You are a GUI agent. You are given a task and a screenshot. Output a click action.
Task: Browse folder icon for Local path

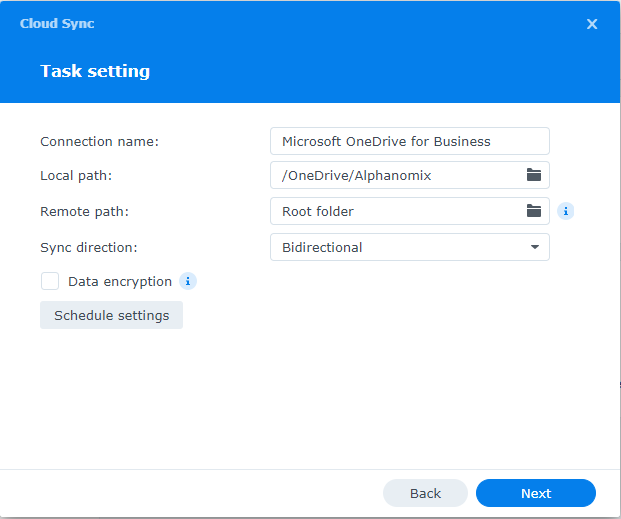tap(534, 175)
